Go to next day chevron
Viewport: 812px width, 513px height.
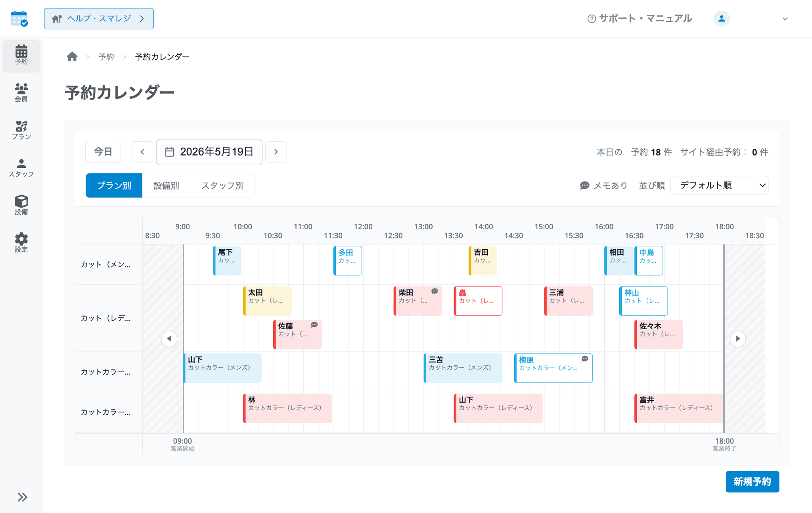point(276,152)
